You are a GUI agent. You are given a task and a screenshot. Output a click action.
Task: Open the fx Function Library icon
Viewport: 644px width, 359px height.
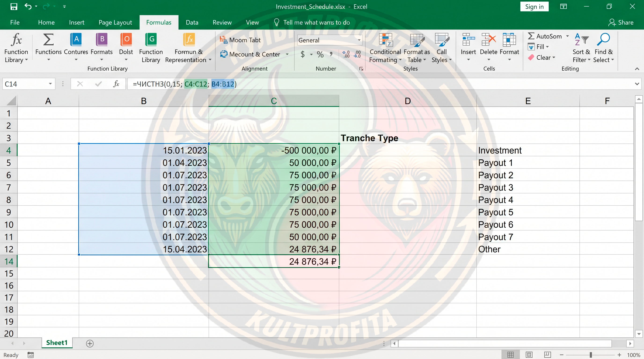pos(16,40)
